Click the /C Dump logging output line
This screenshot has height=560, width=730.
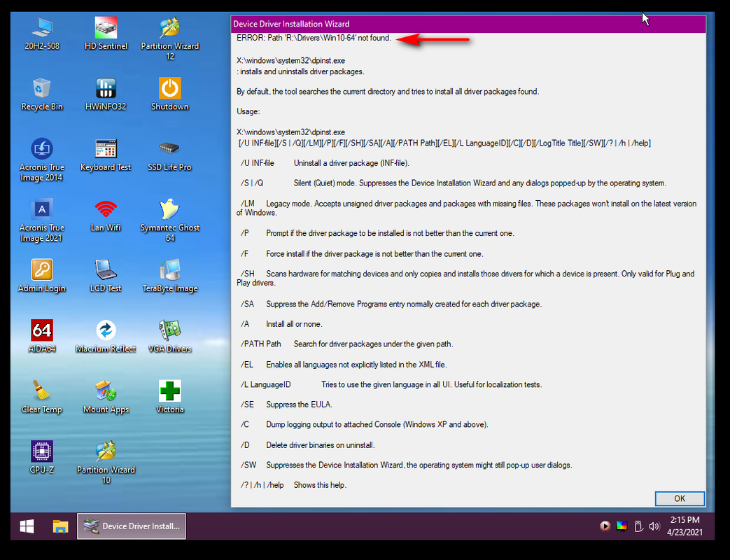tap(364, 425)
